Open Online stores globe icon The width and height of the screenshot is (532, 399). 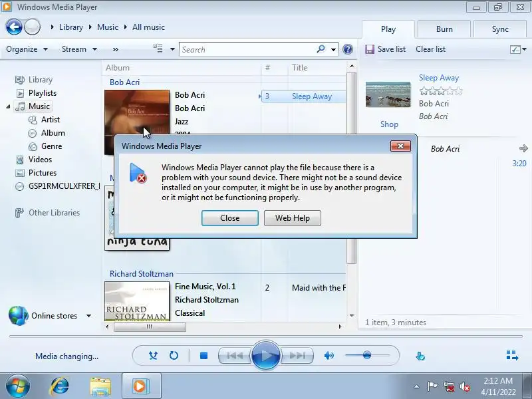(18, 315)
